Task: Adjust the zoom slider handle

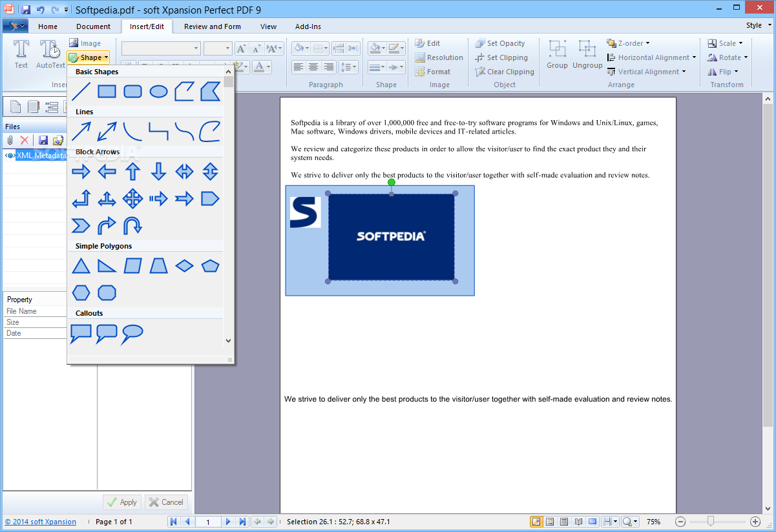Action: click(710, 521)
